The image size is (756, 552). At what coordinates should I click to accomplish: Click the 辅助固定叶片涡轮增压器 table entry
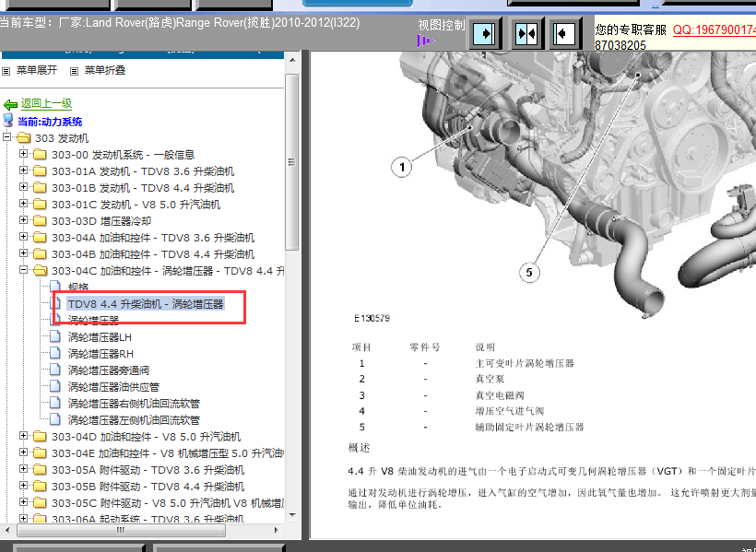(x=529, y=428)
